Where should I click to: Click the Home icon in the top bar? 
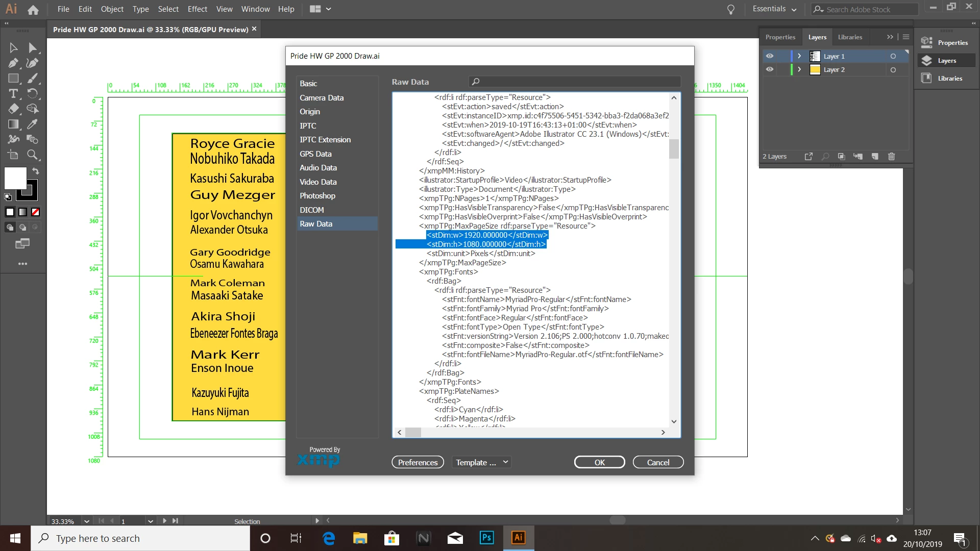tap(33, 9)
